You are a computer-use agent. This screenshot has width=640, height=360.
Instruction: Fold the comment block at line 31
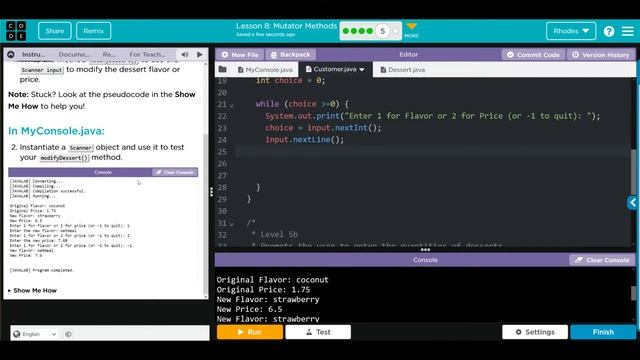click(x=231, y=224)
